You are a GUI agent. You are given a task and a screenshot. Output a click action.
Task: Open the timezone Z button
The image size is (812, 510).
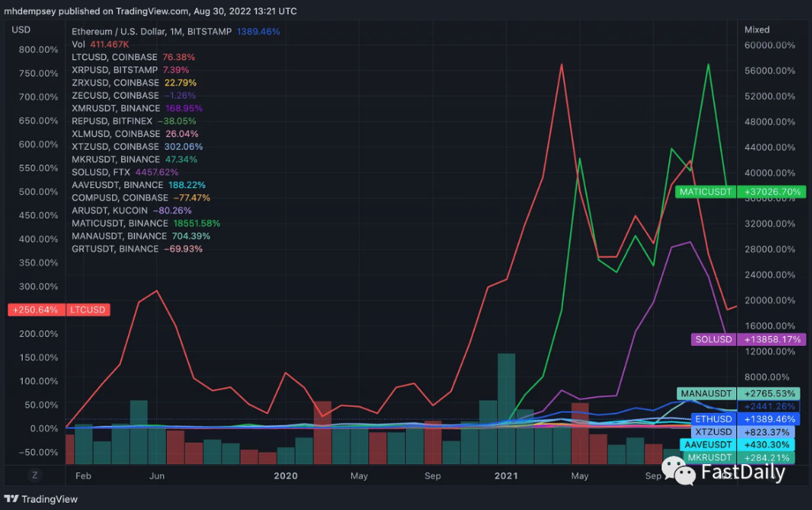35,475
